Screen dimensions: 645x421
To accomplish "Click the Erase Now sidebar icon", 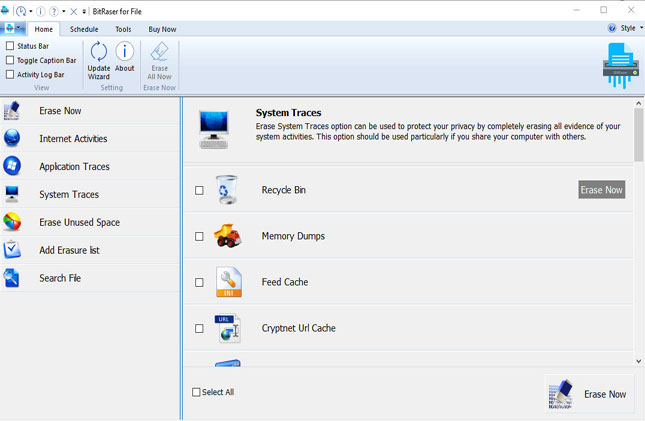I will tap(12, 110).
